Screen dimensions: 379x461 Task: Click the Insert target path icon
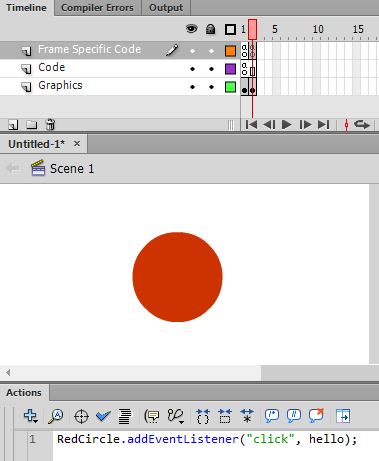click(x=81, y=417)
